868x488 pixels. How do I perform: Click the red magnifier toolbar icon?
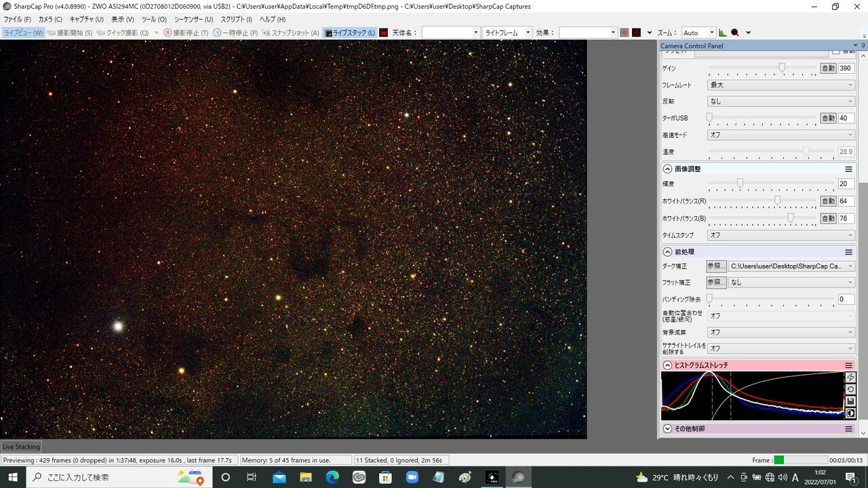(x=734, y=33)
